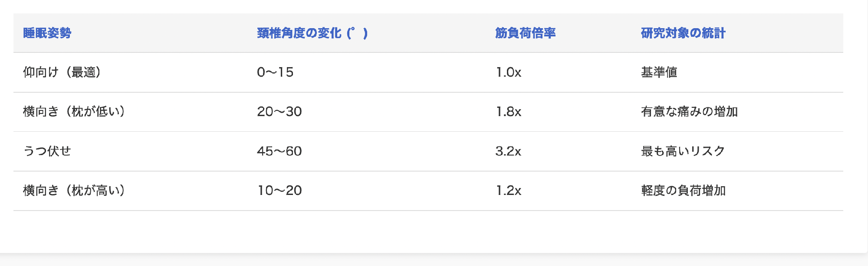This screenshot has width=868, height=266.
Task: Click the 10〜20 angle cell
Action: click(279, 191)
